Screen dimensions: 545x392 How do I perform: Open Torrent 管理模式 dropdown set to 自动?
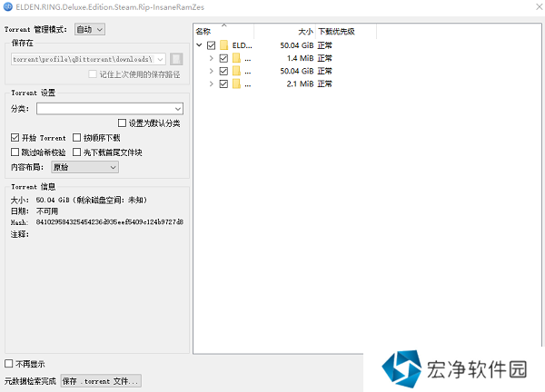click(90, 30)
